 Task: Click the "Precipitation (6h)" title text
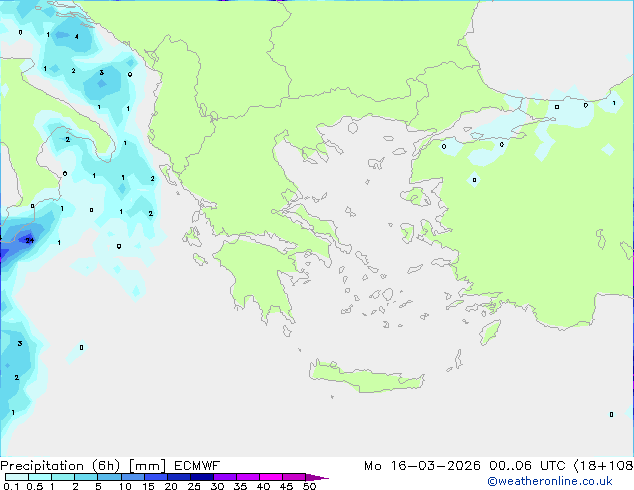60,466
